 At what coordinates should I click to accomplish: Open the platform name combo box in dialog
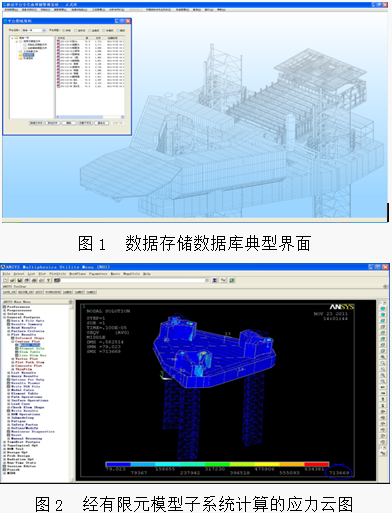click(x=34, y=30)
